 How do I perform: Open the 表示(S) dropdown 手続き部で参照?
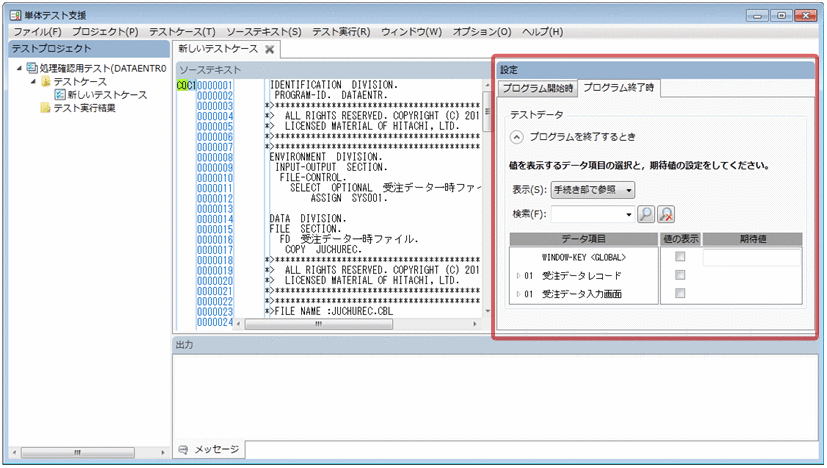(x=592, y=190)
